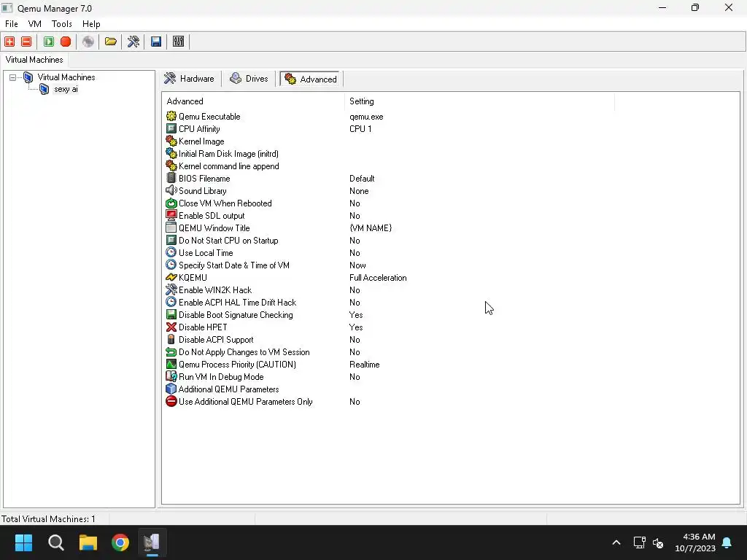Image resolution: width=747 pixels, height=560 pixels.
Task: Open the taskbar clock and date
Action: pyautogui.click(x=695, y=542)
